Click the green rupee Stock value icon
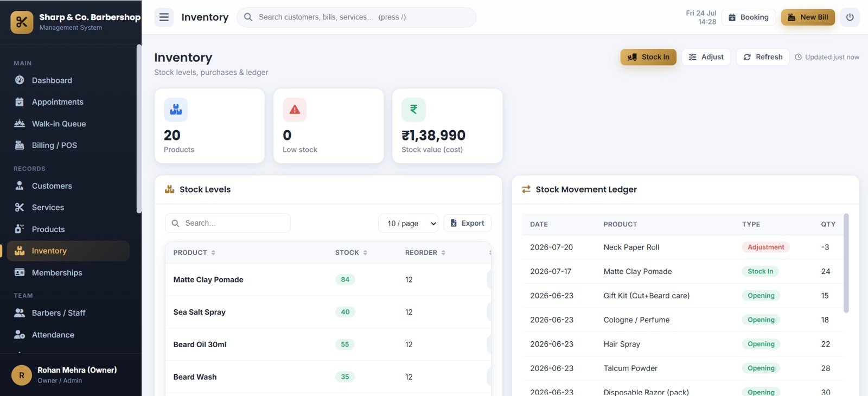The image size is (868, 396). point(413,110)
